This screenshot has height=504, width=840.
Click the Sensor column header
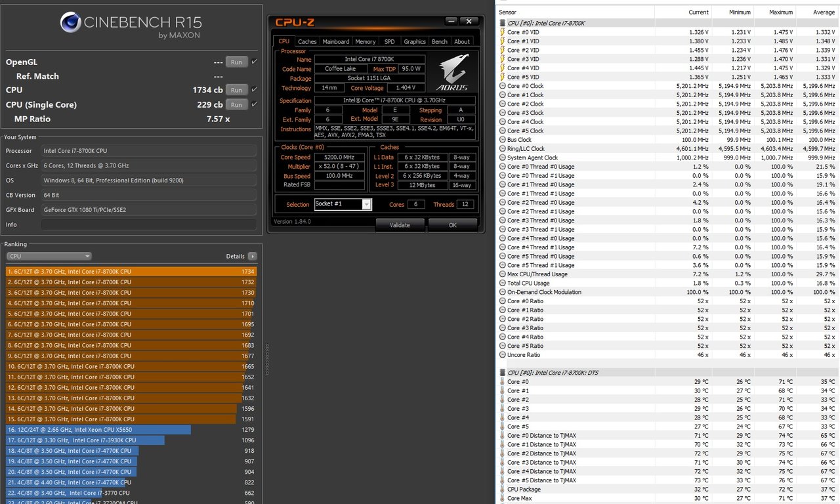[576, 12]
